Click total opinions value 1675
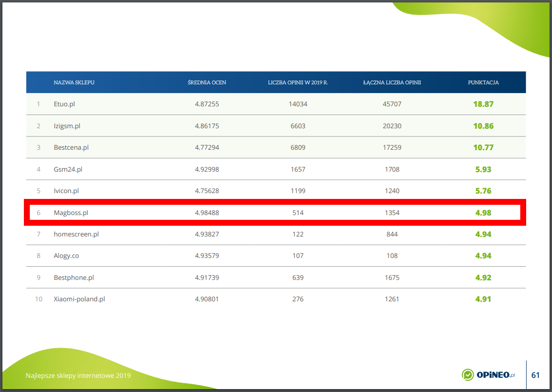 [x=392, y=277]
